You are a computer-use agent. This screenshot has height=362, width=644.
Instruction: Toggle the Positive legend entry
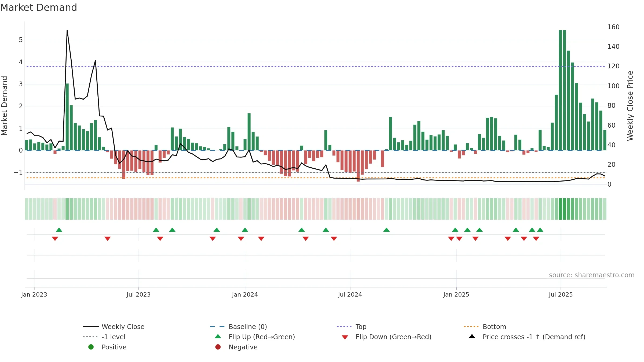(x=107, y=347)
